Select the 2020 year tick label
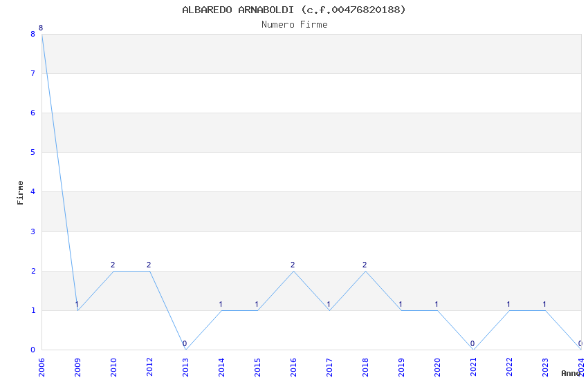 (x=437, y=368)
